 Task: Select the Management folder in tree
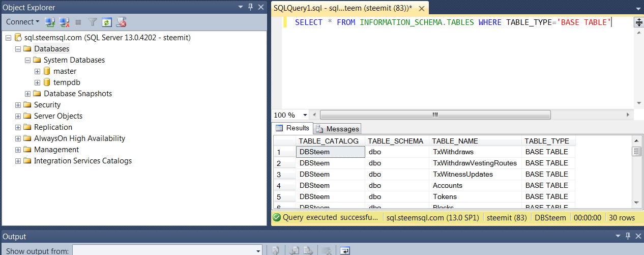tap(56, 150)
